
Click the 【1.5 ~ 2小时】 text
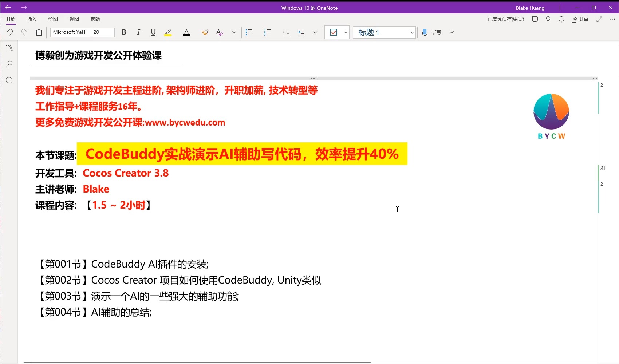click(118, 205)
